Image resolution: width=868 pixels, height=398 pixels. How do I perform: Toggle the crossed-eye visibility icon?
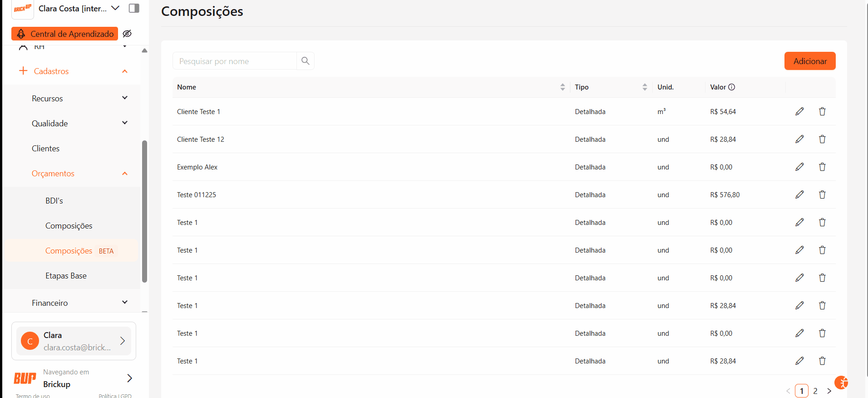point(127,34)
